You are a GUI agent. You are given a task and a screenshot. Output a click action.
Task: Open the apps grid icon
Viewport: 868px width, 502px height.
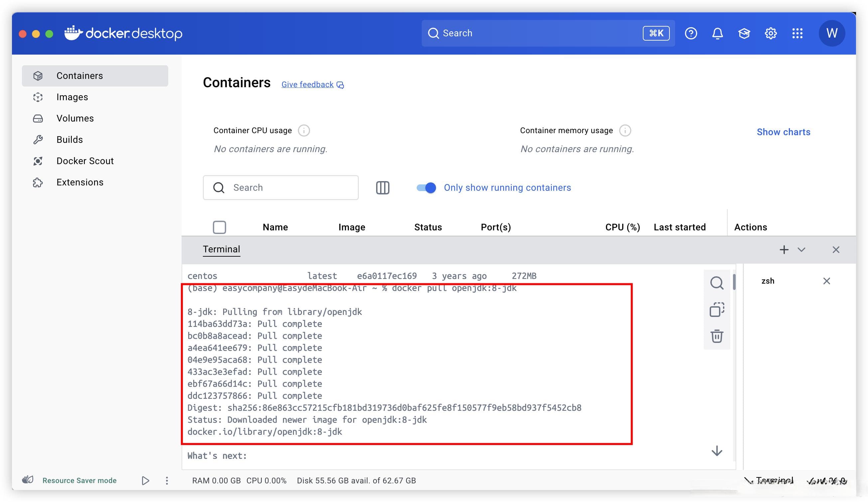tap(797, 33)
